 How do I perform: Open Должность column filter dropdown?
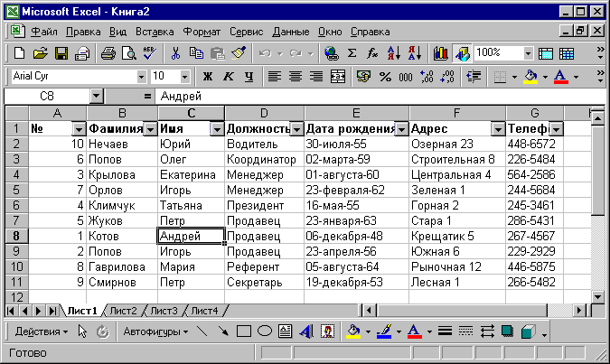(296, 129)
